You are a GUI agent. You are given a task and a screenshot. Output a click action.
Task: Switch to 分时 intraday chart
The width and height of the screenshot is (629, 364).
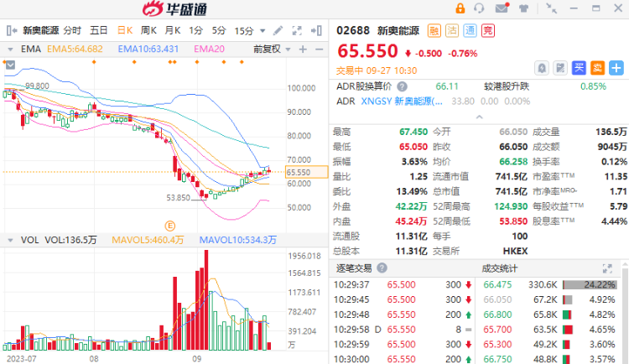tap(72, 30)
